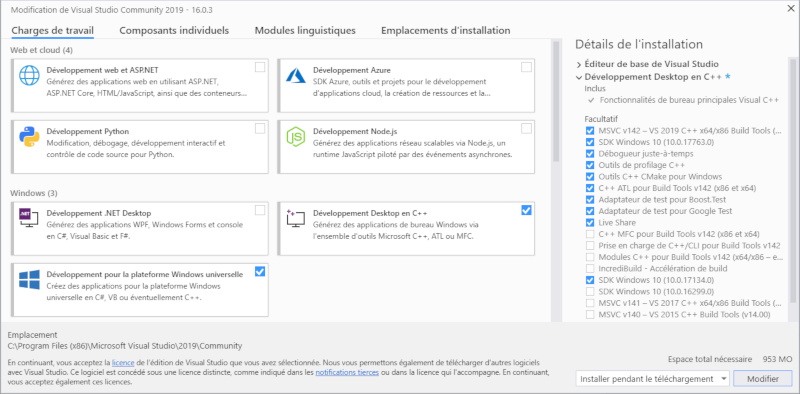Click the Modifier button
800x394 pixels.
pyautogui.click(x=763, y=379)
